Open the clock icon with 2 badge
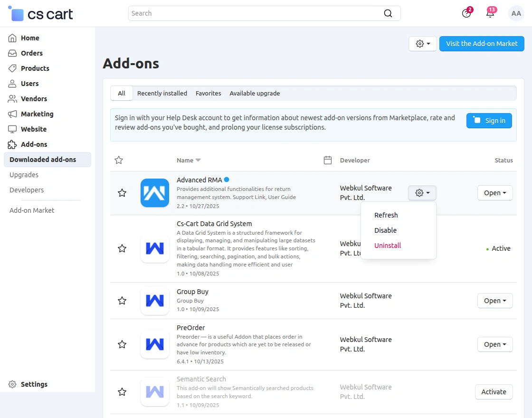 [466, 13]
